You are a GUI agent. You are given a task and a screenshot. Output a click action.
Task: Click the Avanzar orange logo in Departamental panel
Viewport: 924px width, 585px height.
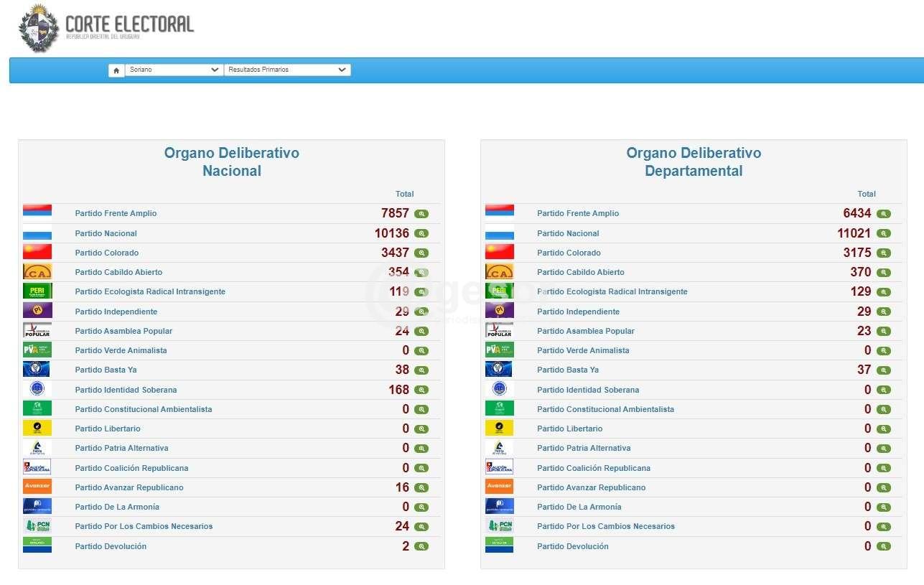tap(500, 487)
